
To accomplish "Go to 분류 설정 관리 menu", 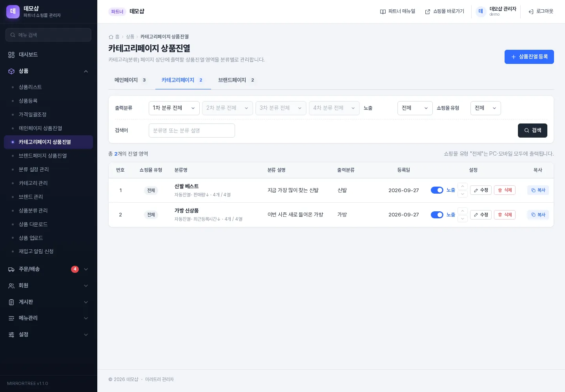I will point(49,169).
